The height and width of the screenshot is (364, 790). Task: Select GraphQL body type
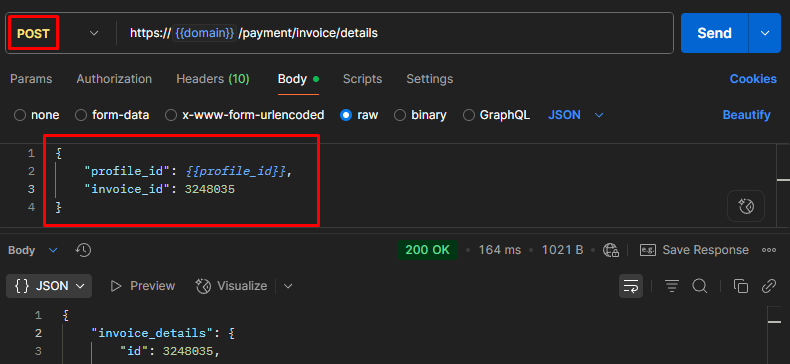496,115
